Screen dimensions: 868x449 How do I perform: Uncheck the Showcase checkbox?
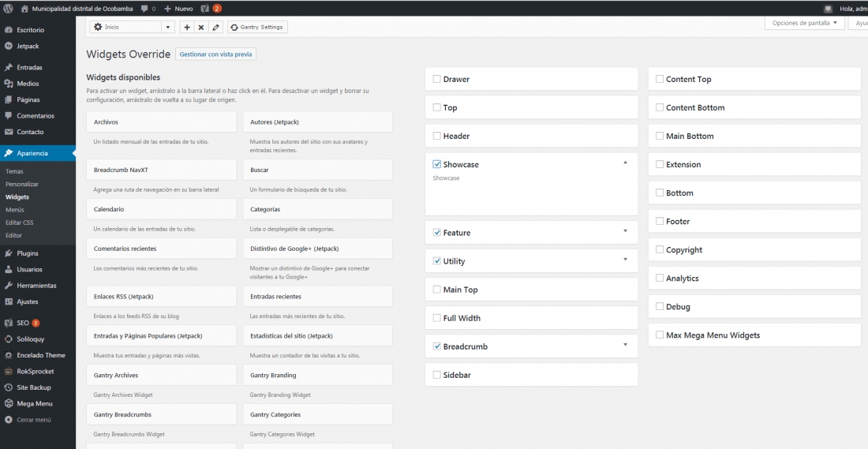437,164
